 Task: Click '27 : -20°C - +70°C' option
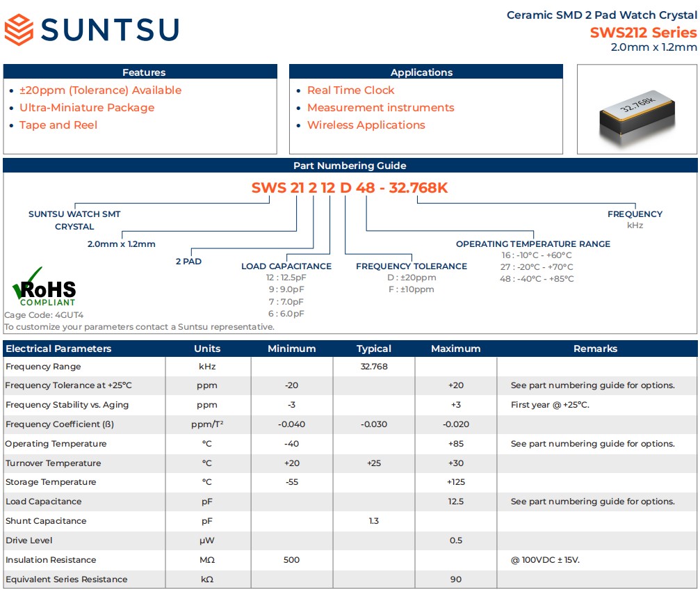(x=536, y=267)
